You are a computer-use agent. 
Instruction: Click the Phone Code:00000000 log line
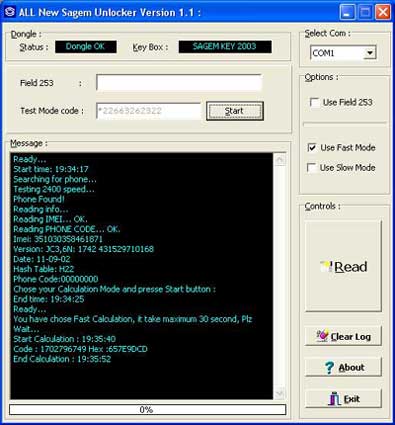[x=56, y=279]
